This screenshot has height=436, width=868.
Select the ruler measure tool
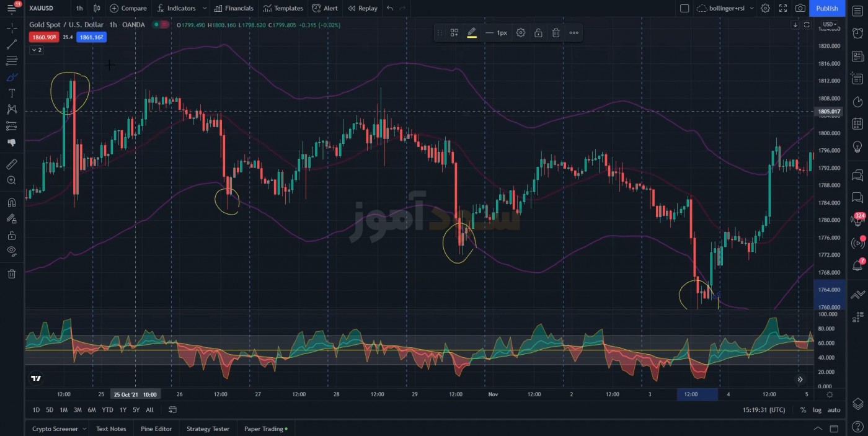(12, 164)
